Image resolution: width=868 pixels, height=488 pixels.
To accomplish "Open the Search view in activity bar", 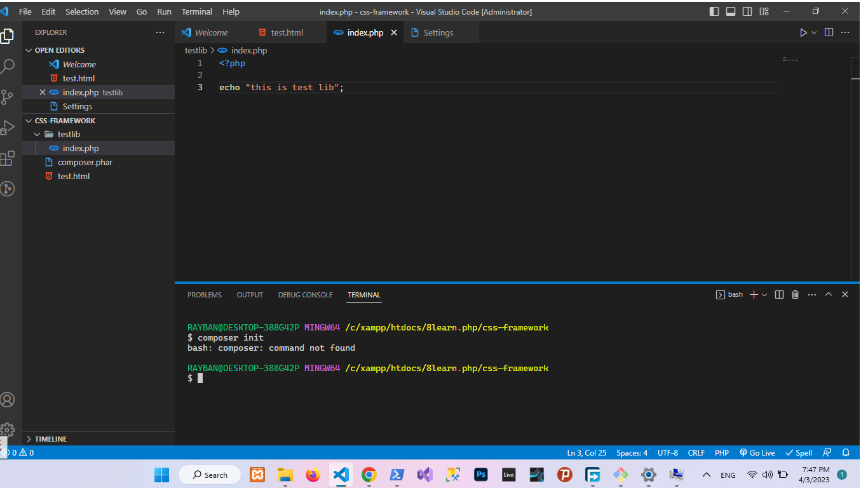I will [x=7, y=66].
